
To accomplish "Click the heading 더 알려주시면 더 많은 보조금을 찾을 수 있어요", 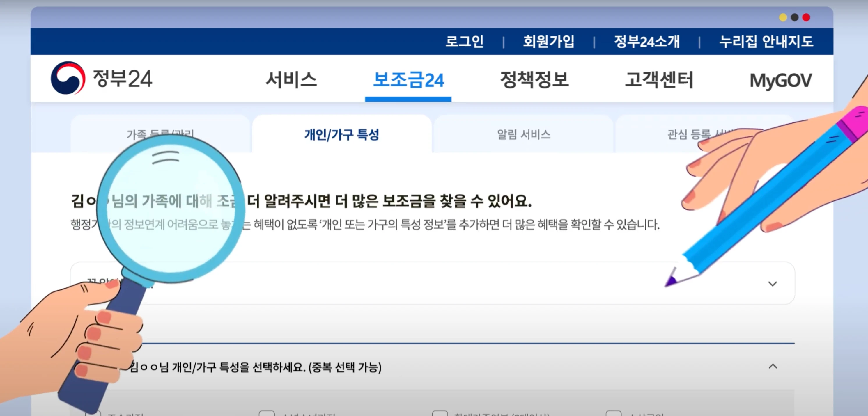I will 389,201.
